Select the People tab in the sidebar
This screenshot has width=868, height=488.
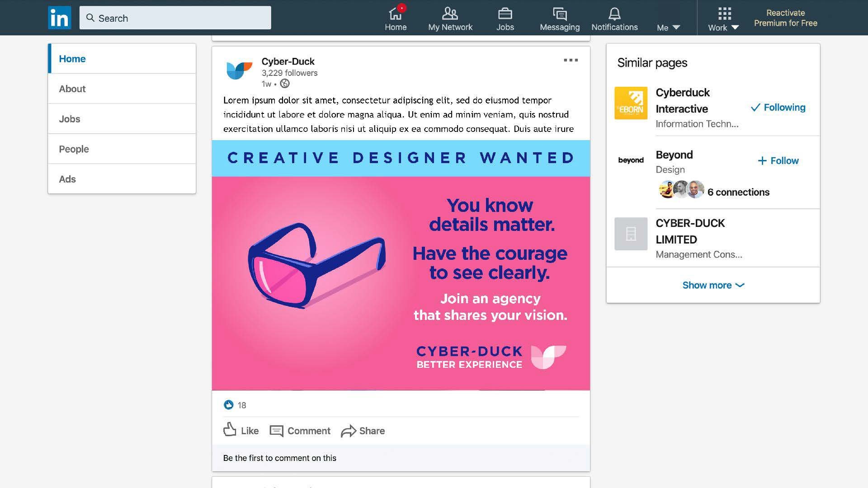(122, 149)
